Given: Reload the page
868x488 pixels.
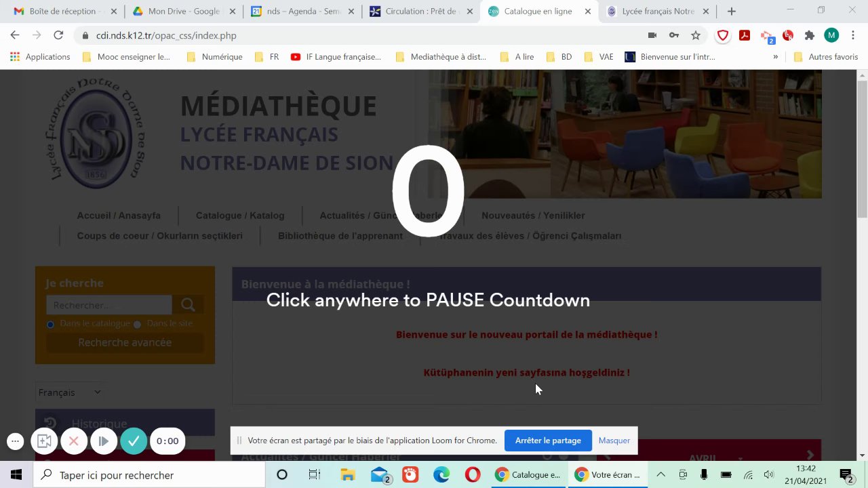Looking at the screenshot, I should [x=58, y=35].
